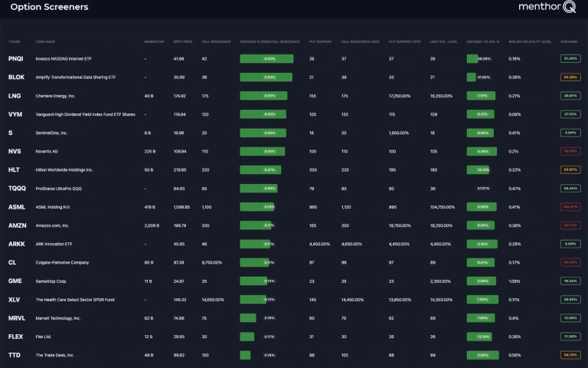Sort by the IV30 RANK column header

[569, 41]
